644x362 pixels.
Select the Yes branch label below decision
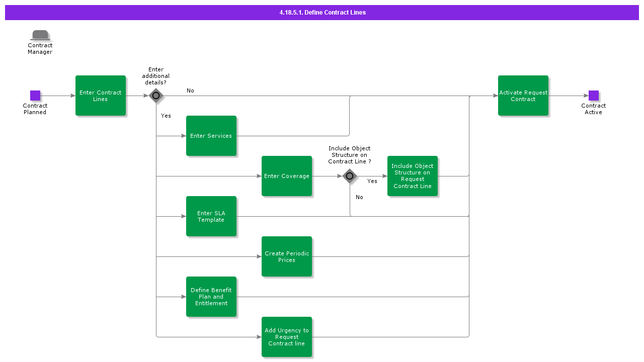point(166,116)
